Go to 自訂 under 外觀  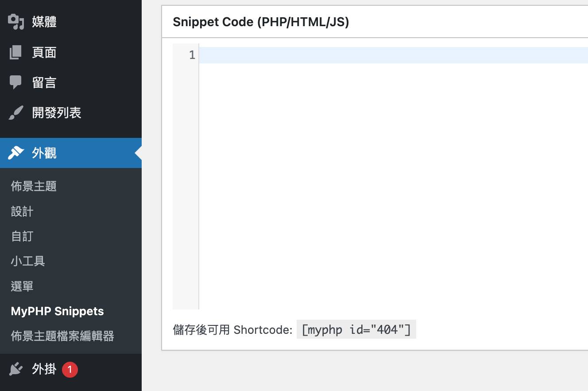[x=22, y=236]
